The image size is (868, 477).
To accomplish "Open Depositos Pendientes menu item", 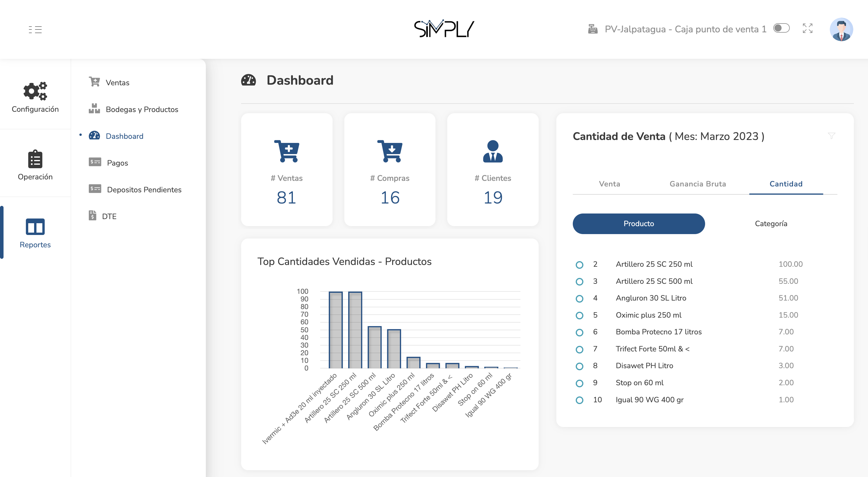I will (144, 190).
